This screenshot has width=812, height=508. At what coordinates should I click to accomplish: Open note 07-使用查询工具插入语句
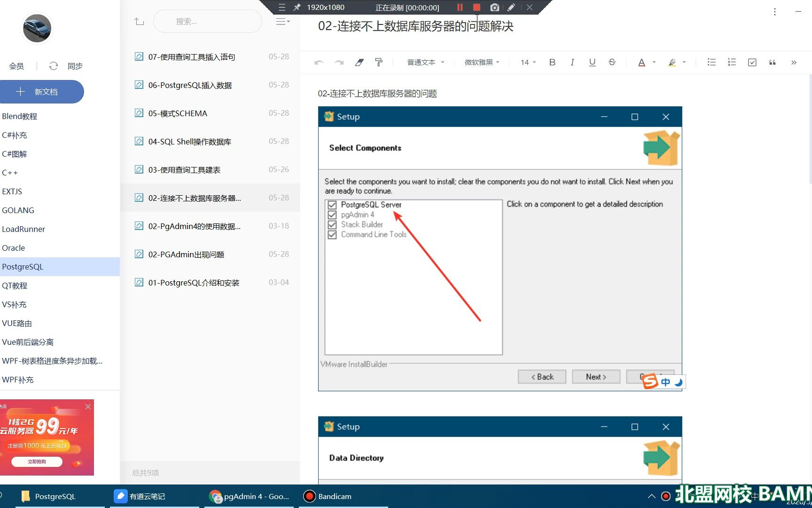[x=210, y=56]
